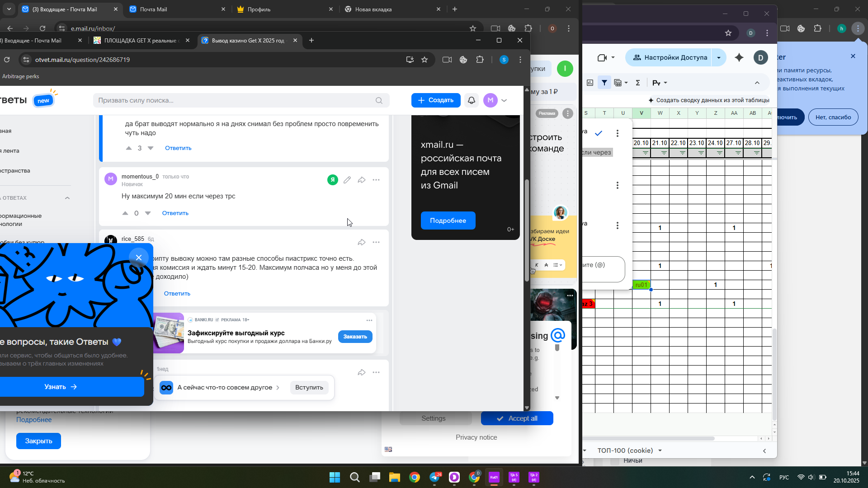Click the filter funnel icon in spreadsheet toolbar

(x=604, y=83)
